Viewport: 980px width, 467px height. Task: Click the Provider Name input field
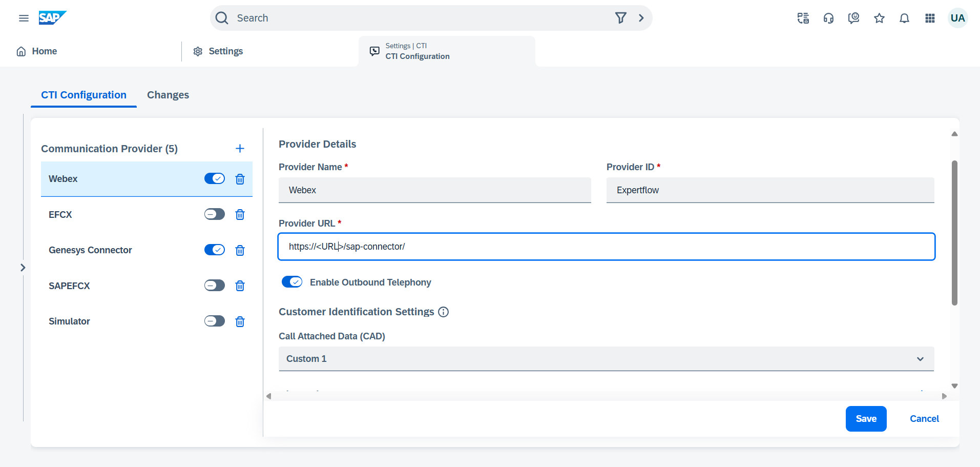tap(434, 190)
